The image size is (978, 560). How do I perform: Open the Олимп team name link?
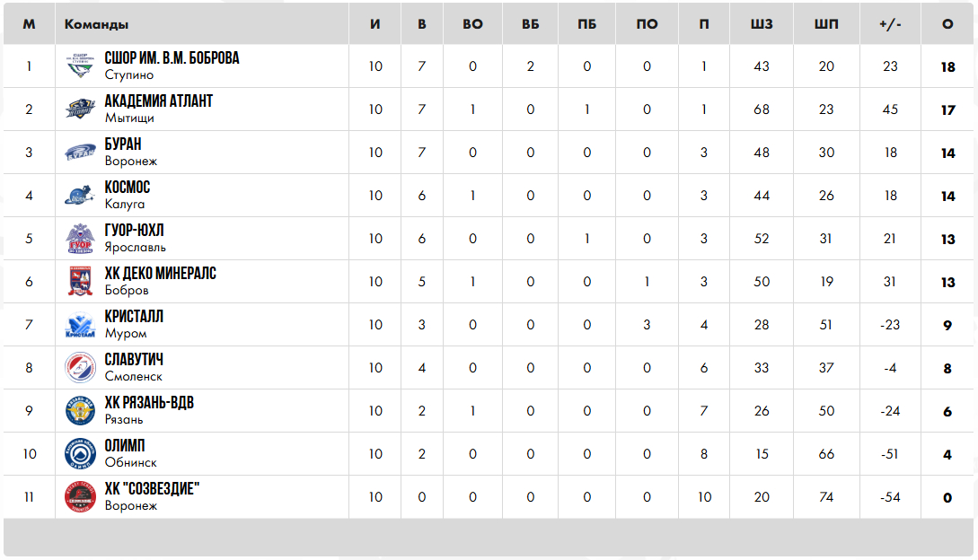pos(125,446)
